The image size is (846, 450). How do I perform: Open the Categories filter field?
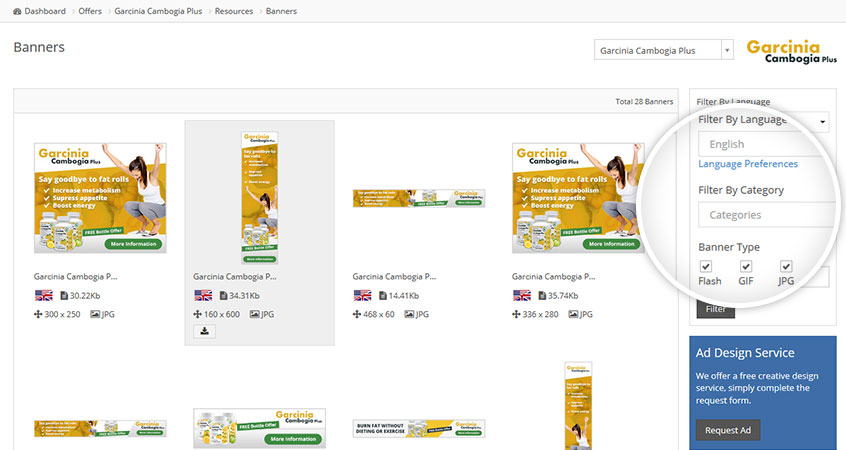(766, 215)
